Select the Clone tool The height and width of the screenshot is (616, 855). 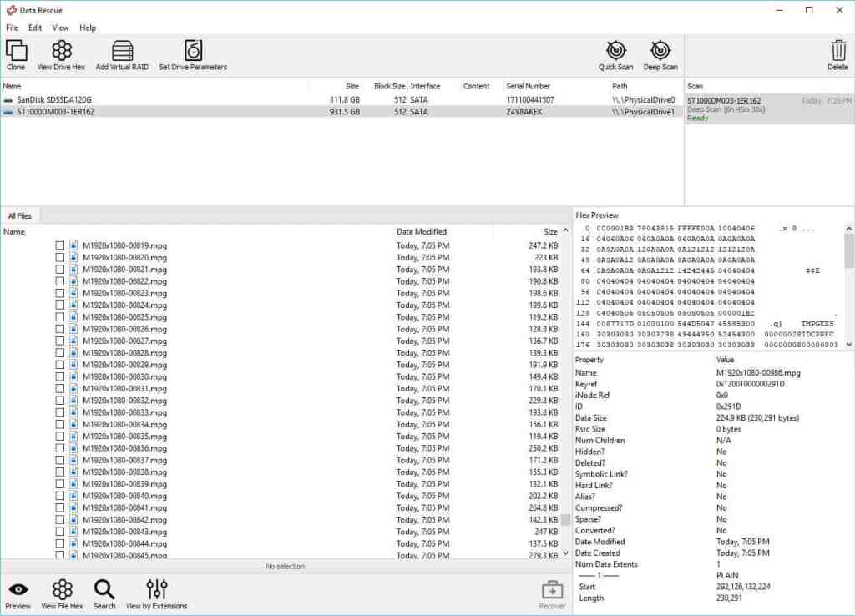[17, 55]
